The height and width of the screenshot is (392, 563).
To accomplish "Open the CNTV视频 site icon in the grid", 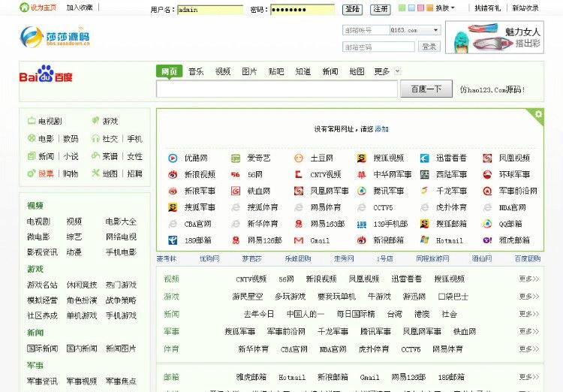I will pos(299,175).
